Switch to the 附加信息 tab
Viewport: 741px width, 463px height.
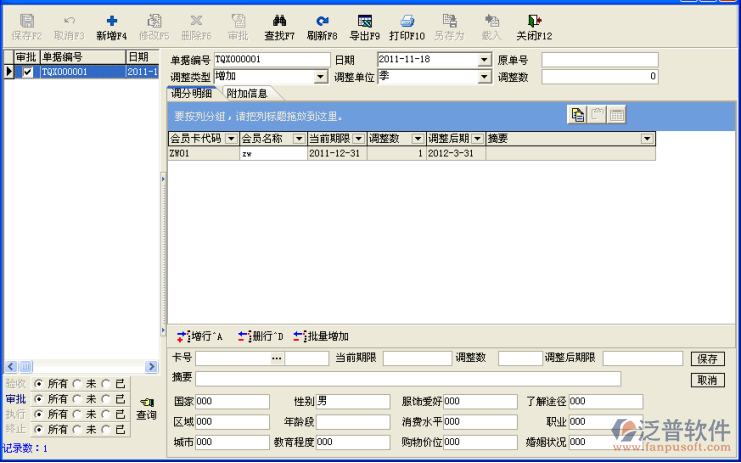pos(247,93)
